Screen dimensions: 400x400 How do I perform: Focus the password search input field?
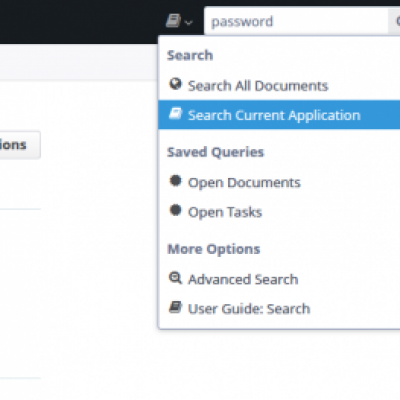[x=296, y=21]
